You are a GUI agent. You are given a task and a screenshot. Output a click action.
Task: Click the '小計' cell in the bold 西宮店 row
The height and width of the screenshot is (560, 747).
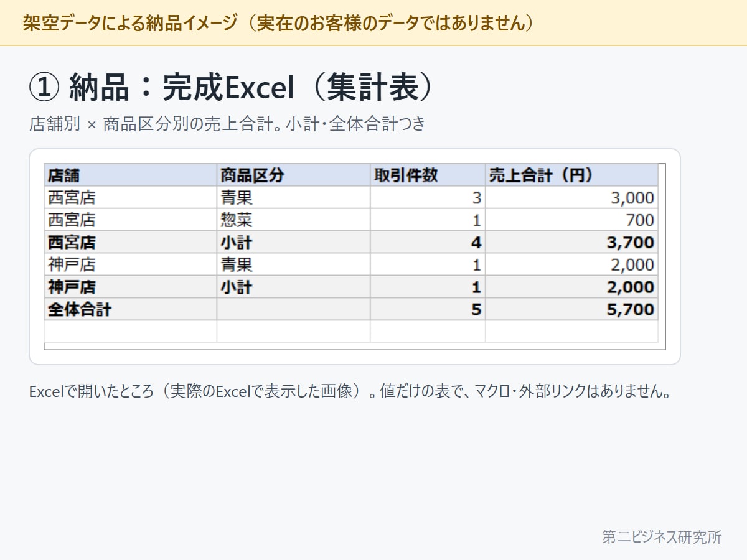[293, 242]
